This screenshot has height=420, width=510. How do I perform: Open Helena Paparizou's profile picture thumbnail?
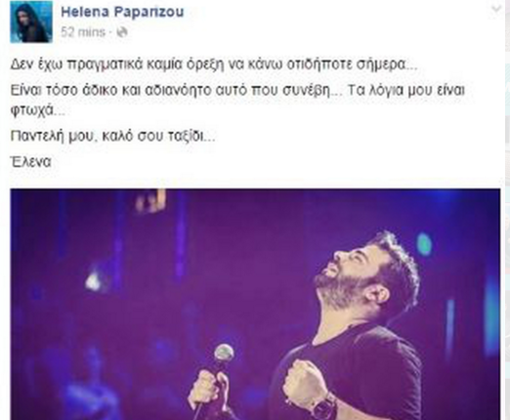click(x=31, y=21)
